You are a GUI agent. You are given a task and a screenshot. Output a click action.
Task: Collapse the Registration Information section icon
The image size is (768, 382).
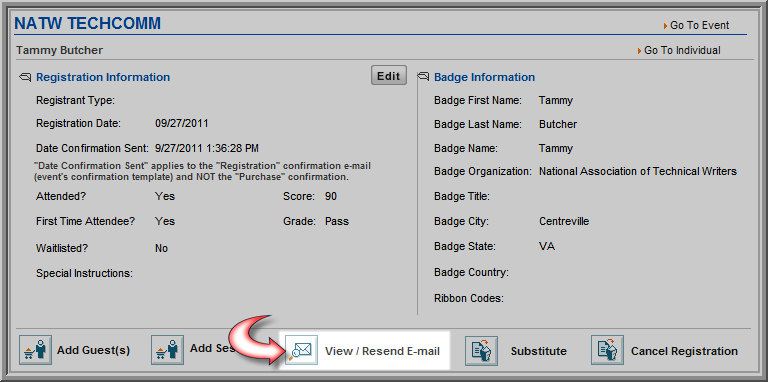[25, 77]
